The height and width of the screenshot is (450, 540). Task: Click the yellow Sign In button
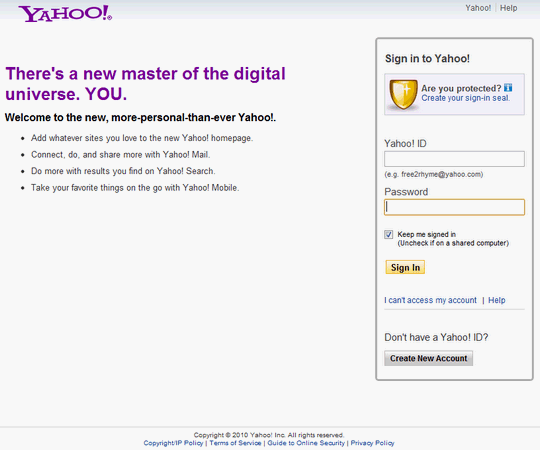[405, 267]
